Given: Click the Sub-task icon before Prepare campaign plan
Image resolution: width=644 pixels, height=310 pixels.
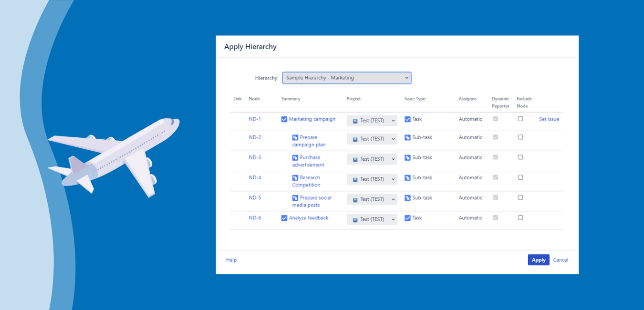Looking at the screenshot, I should point(294,137).
